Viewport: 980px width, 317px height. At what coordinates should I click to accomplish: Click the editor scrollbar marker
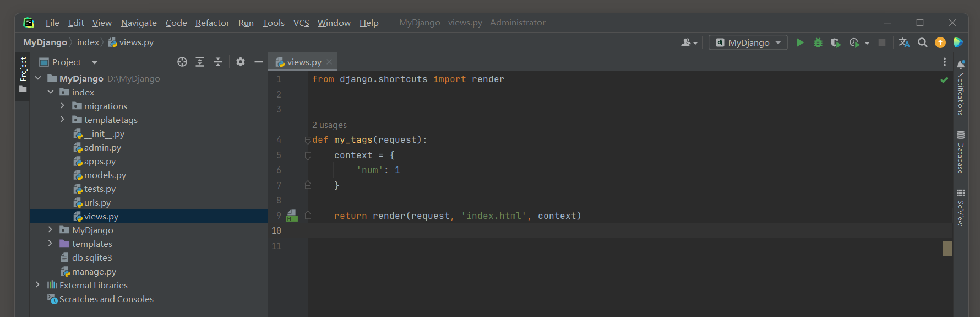click(948, 248)
